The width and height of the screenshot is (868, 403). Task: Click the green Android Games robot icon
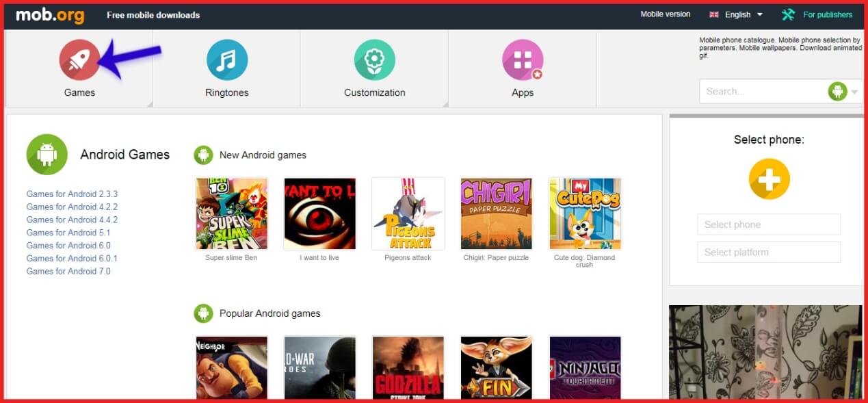pos(47,154)
